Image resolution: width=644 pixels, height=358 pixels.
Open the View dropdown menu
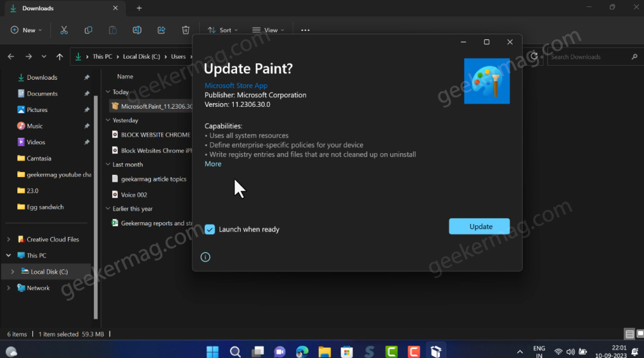[x=268, y=30]
